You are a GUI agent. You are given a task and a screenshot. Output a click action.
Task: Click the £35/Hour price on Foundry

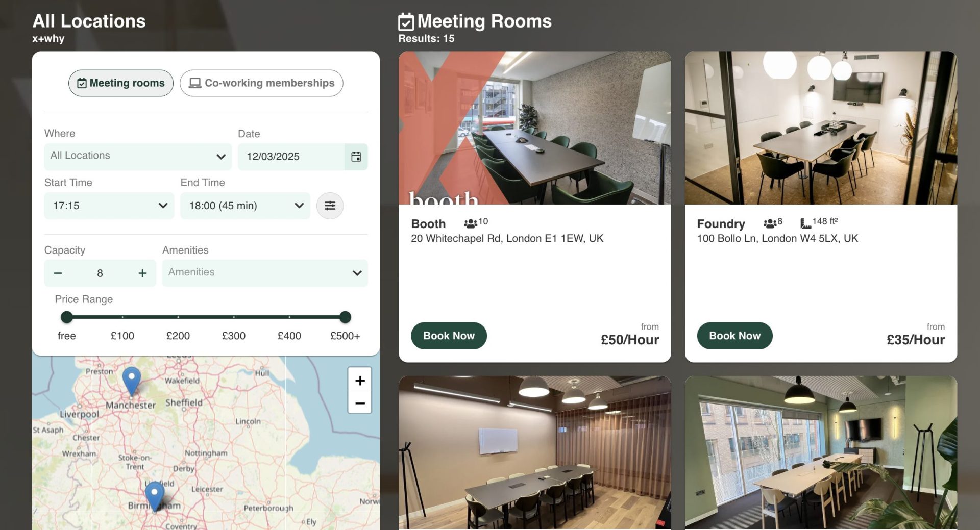(916, 340)
